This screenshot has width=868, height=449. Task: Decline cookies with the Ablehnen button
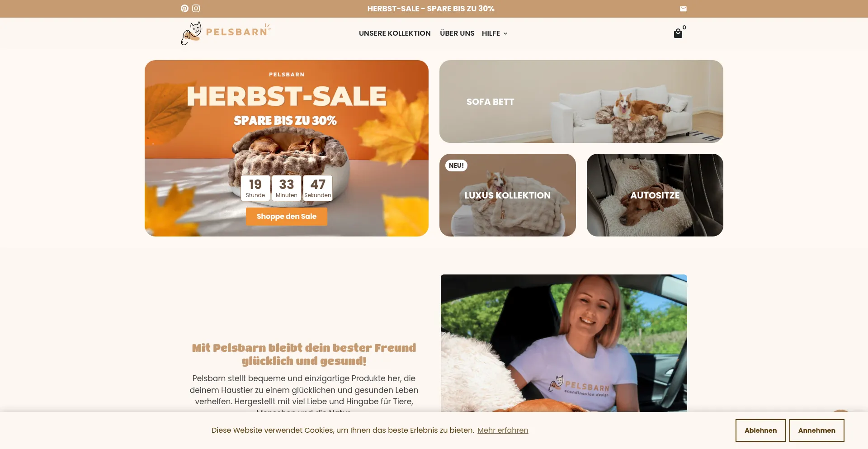[x=760, y=430]
